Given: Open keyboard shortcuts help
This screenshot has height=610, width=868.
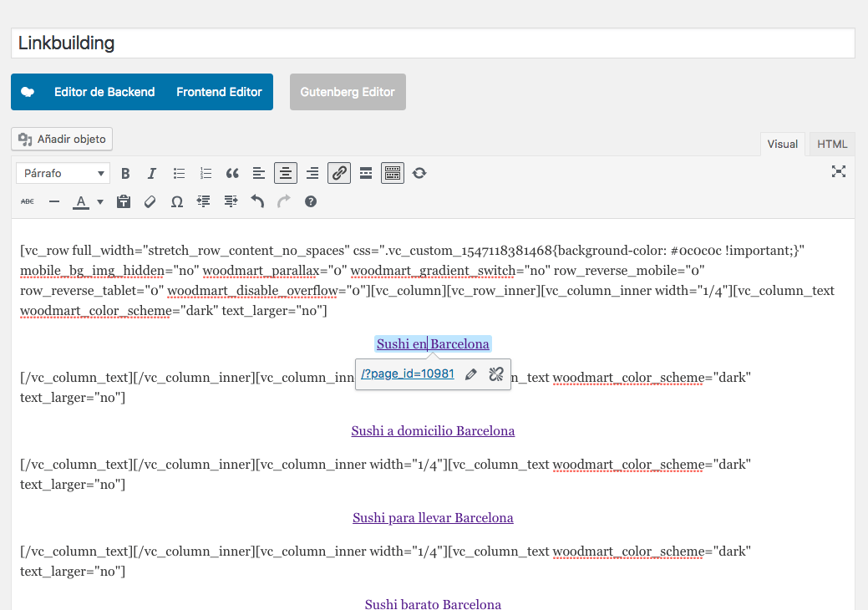Looking at the screenshot, I should (311, 201).
